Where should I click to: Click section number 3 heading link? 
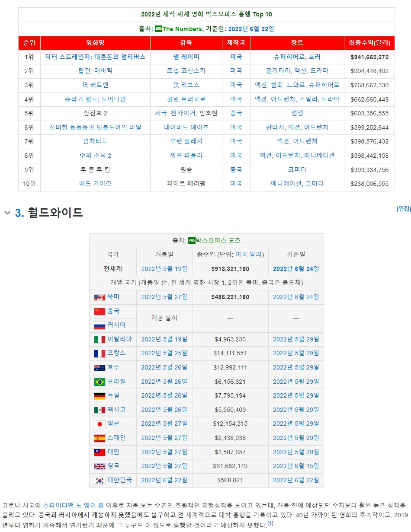pyautogui.click(x=19, y=213)
